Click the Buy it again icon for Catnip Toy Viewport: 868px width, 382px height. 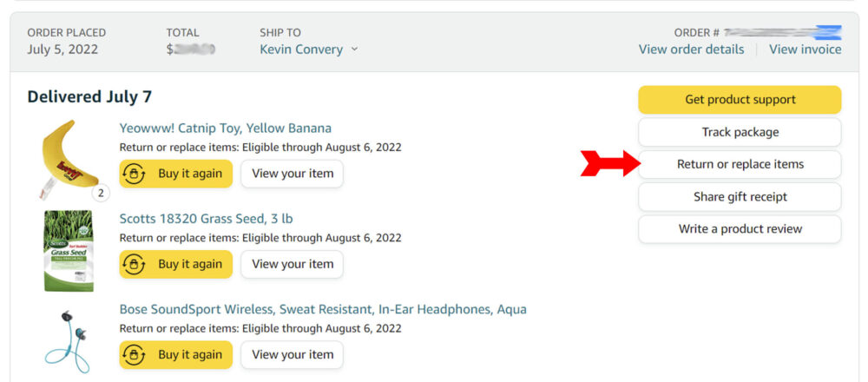(x=135, y=174)
